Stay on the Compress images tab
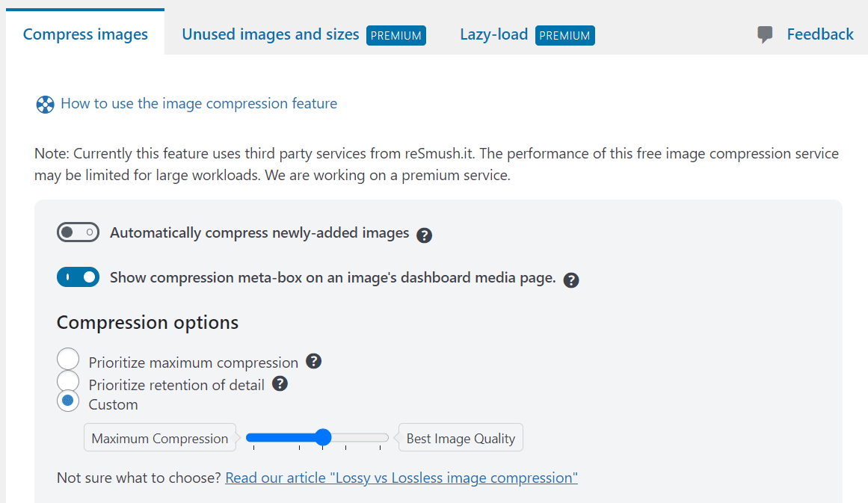This screenshot has width=868, height=503. pyautogui.click(x=85, y=34)
